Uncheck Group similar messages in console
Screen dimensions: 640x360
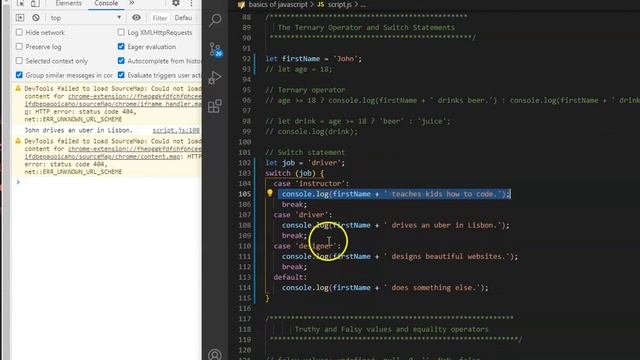[x=19, y=75]
